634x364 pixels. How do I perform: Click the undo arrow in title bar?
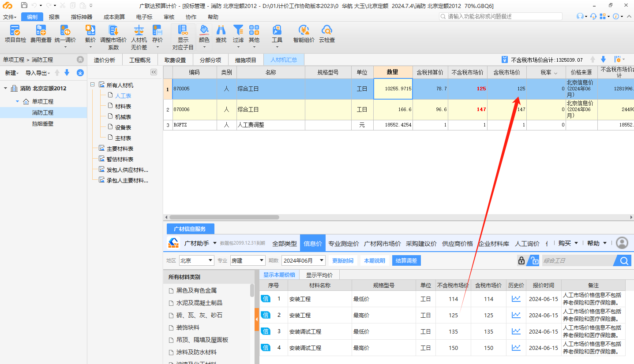pyautogui.click(x=34, y=5)
